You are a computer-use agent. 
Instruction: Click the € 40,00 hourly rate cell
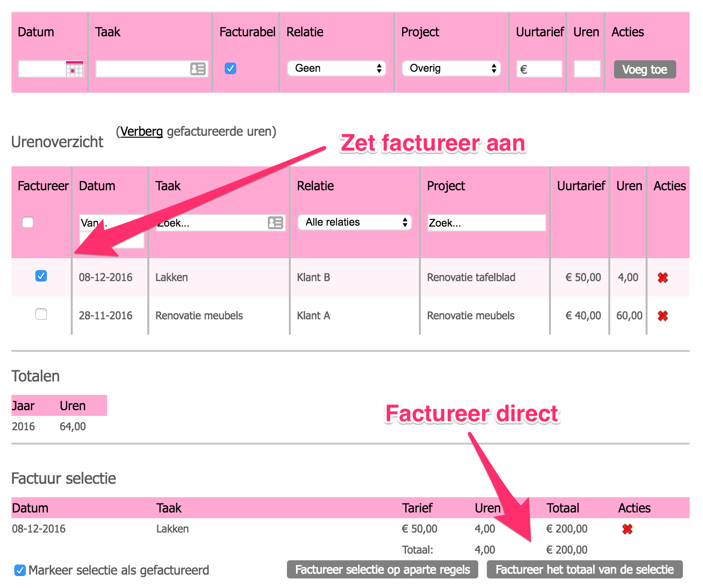click(x=583, y=316)
